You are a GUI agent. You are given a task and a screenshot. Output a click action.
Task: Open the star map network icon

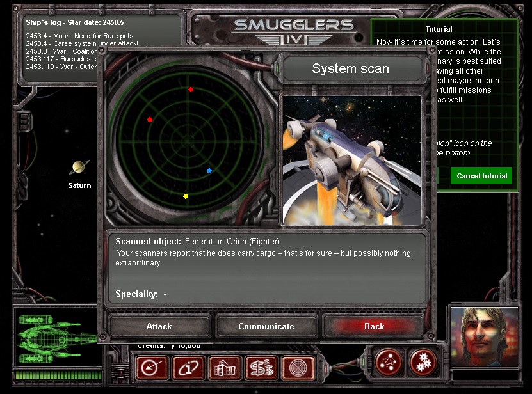pyautogui.click(x=389, y=363)
